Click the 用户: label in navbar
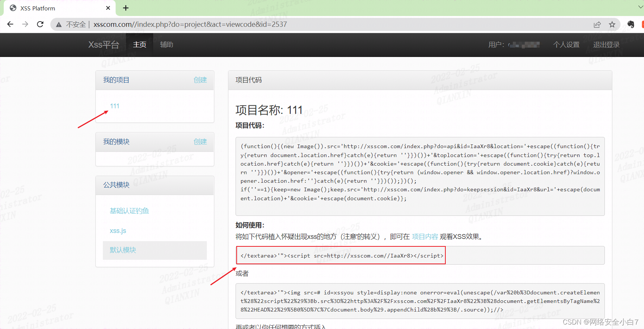644x329 pixels. coord(496,45)
